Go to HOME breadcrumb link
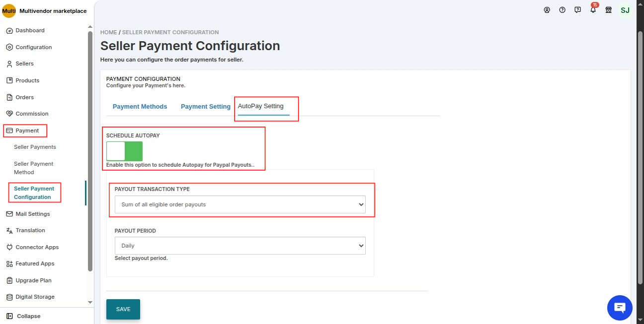 108,32
